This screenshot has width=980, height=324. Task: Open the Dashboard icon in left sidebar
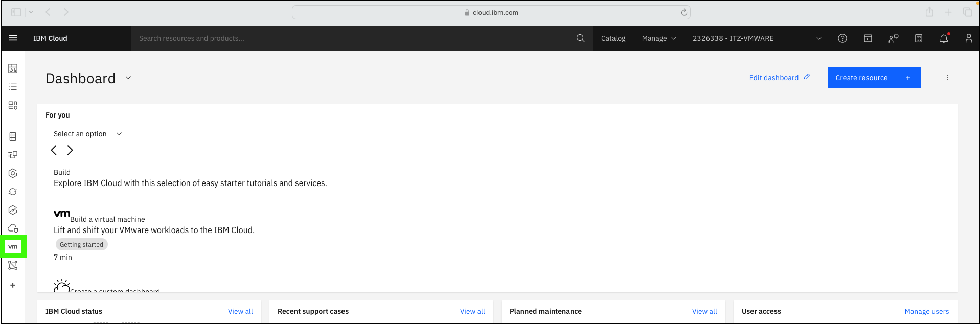[x=13, y=68]
